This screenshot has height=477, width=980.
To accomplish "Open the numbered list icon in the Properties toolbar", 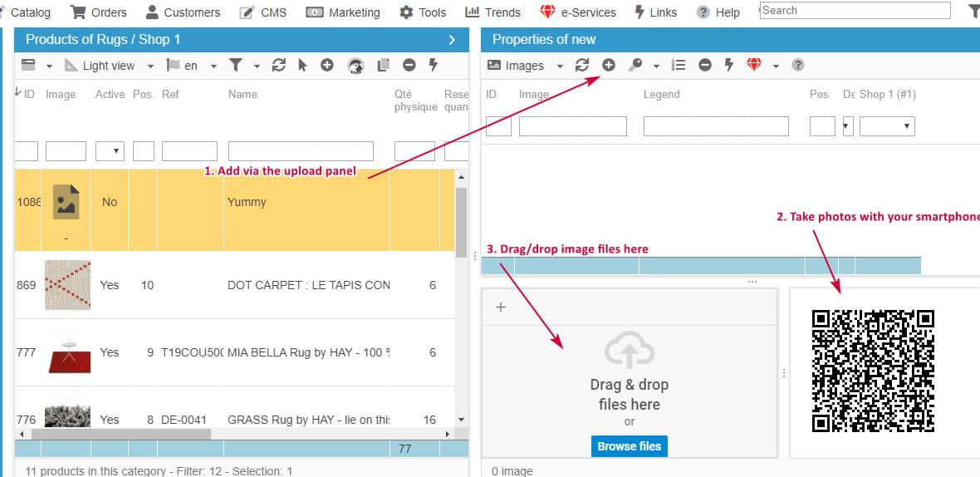I will click(679, 65).
